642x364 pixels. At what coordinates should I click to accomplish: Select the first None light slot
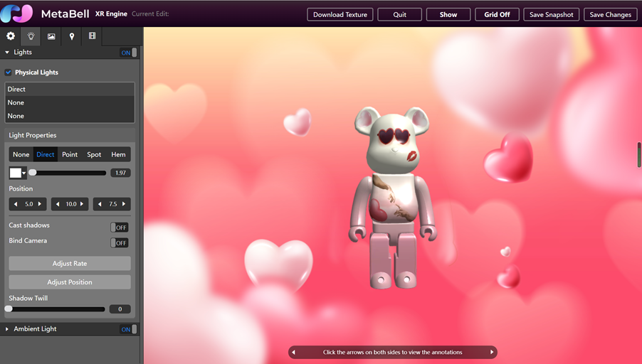coord(70,102)
